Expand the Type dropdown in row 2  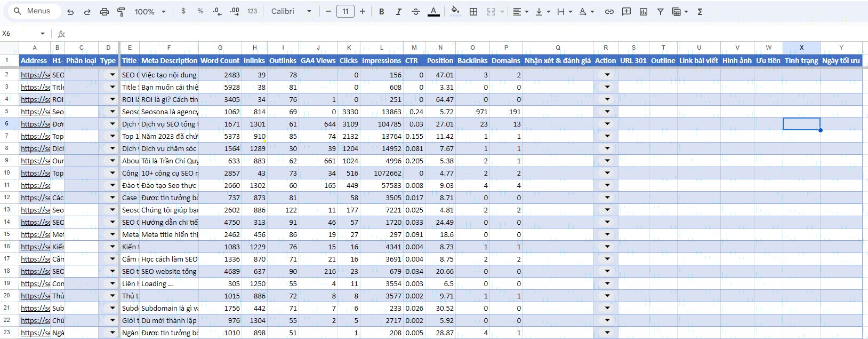click(x=112, y=75)
